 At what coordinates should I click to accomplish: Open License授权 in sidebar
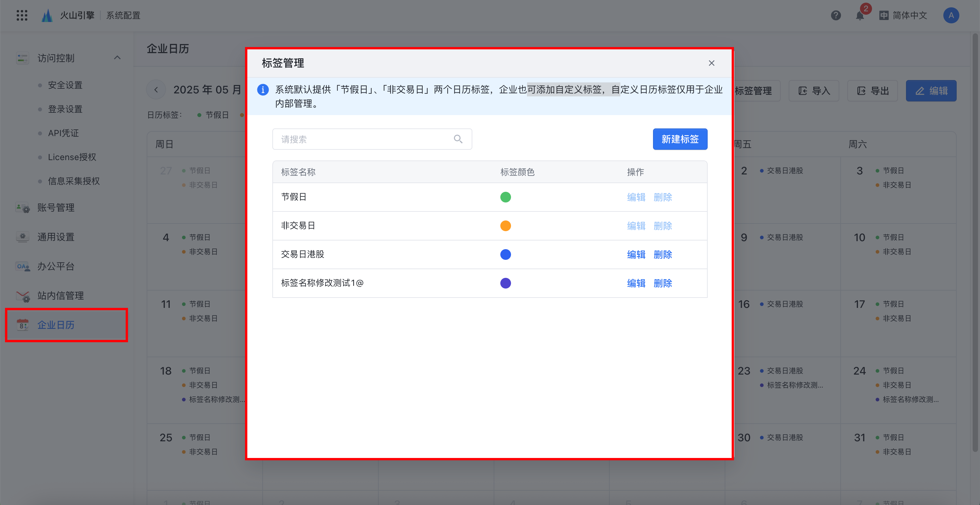click(72, 157)
